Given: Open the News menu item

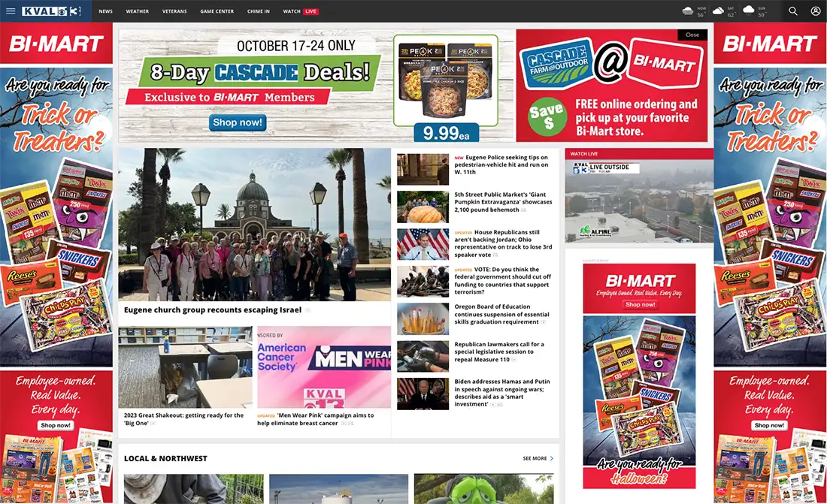Looking at the screenshot, I should pyautogui.click(x=105, y=11).
